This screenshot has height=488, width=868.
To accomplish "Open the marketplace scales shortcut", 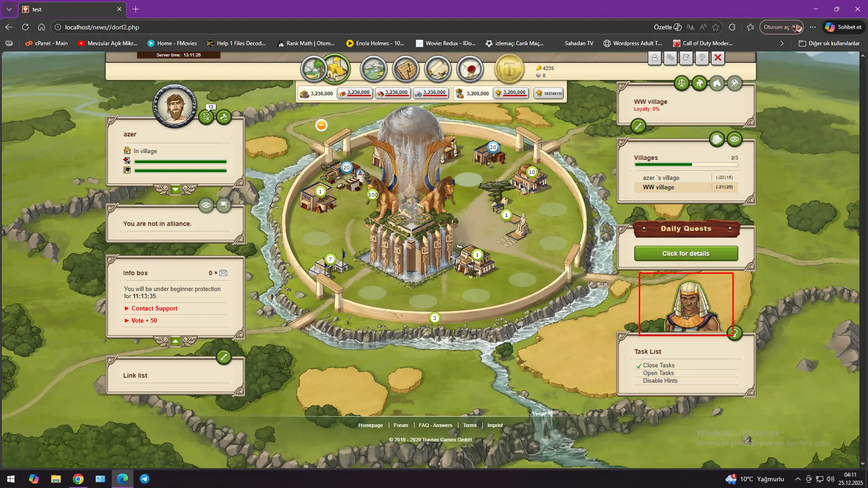I will (x=682, y=83).
